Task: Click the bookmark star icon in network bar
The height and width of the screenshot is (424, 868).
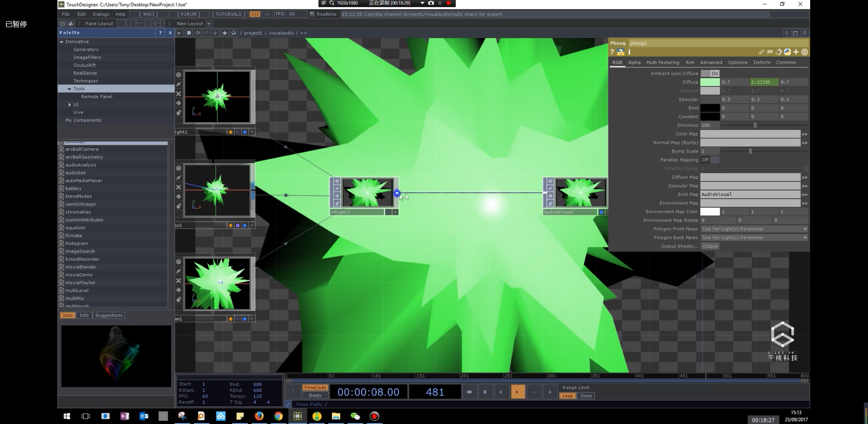Action: 225,33
